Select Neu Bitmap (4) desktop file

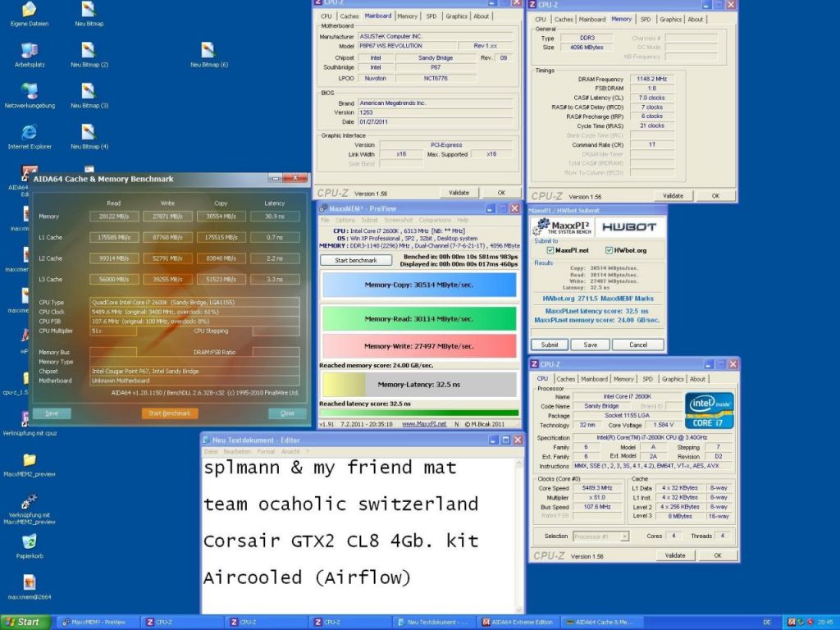pyautogui.click(x=89, y=136)
